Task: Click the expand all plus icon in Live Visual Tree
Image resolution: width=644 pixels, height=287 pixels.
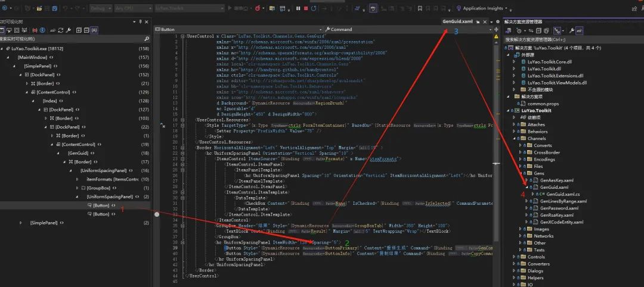Action: tap(79, 30)
